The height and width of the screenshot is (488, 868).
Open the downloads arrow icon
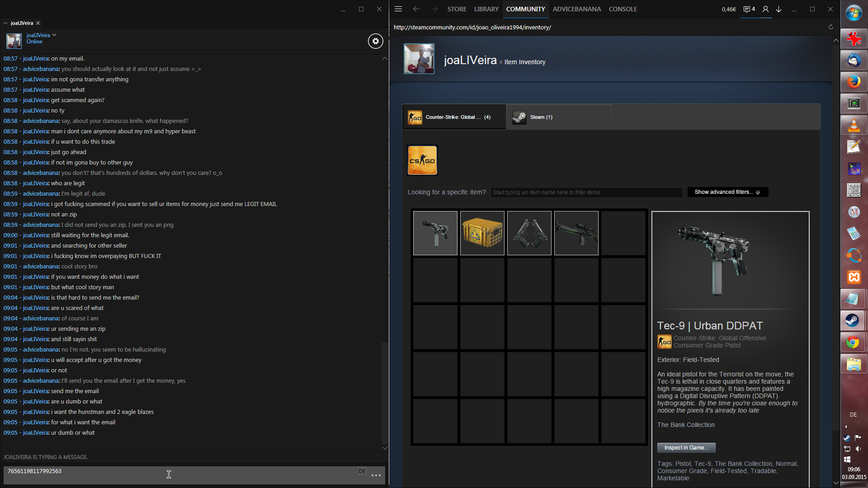[x=779, y=9]
